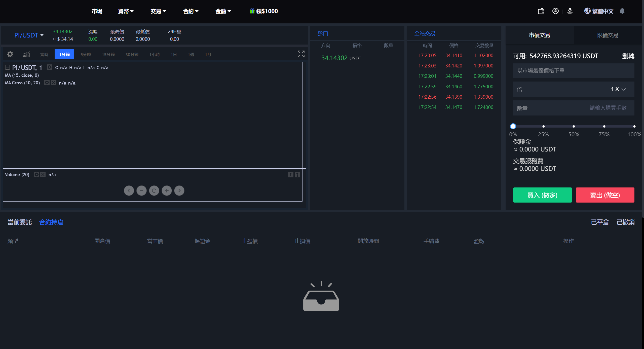Click the download app icon
The image size is (644, 349).
[x=570, y=11]
